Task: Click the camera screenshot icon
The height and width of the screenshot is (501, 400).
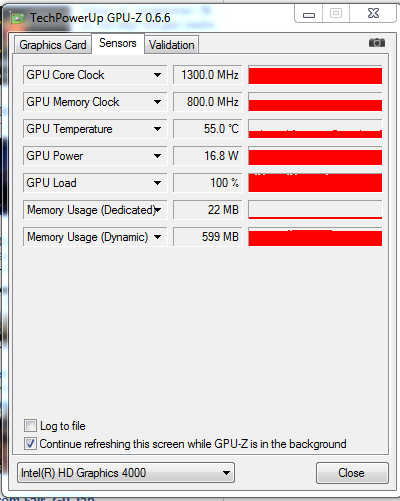Action: click(x=377, y=43)
